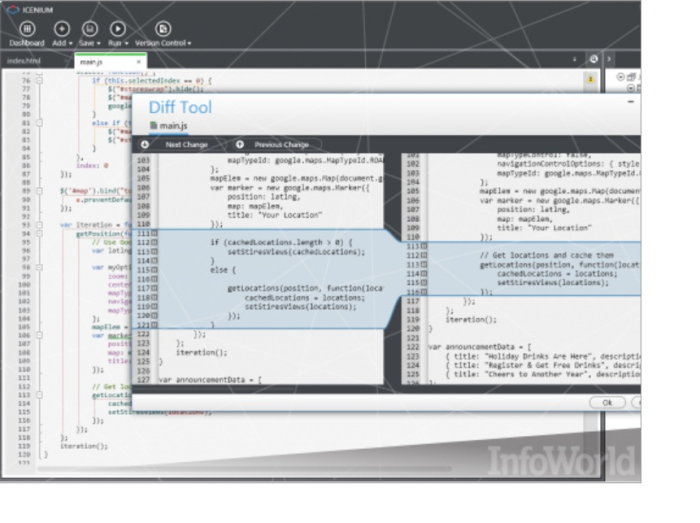This screenshot has height=523, width=700.
Task: Toggle the fold marker at line 106
Action: [39, 335]
